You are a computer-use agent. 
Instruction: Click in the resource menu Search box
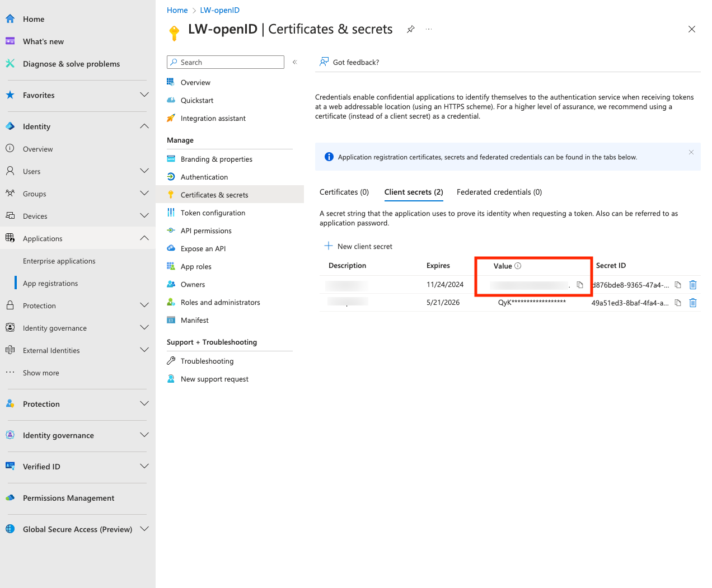pos(226,62)
